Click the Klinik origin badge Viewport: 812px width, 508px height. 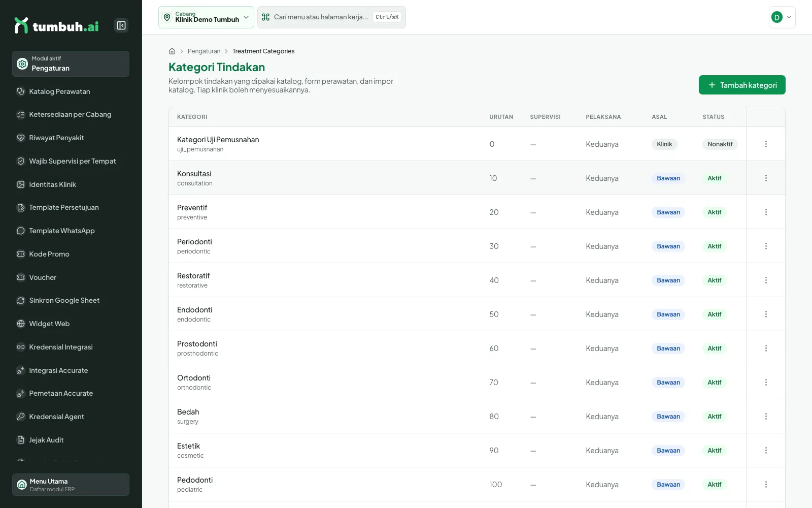point(664,144)
